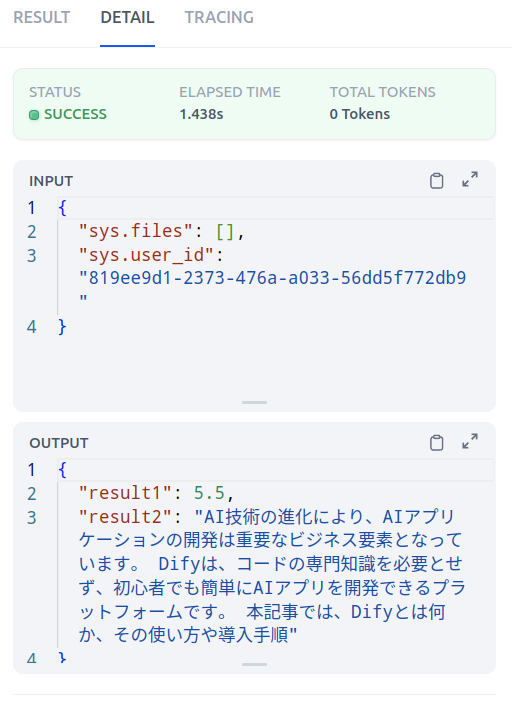Click the green SUCCESS status dot

[34, 115]
